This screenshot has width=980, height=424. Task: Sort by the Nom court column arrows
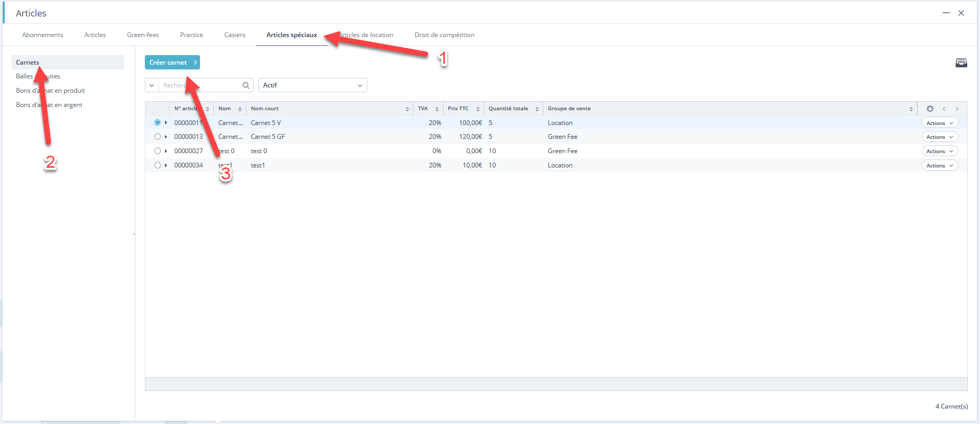point(407,109)
